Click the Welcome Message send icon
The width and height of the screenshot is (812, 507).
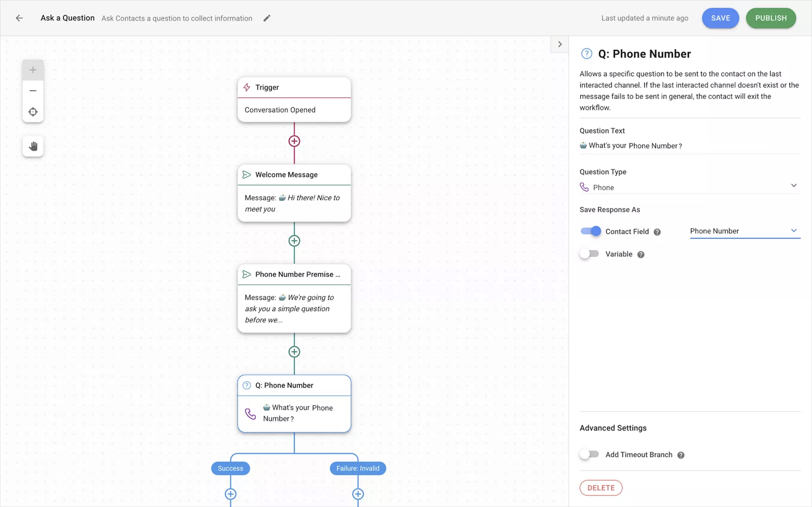[x=247, y=174]
